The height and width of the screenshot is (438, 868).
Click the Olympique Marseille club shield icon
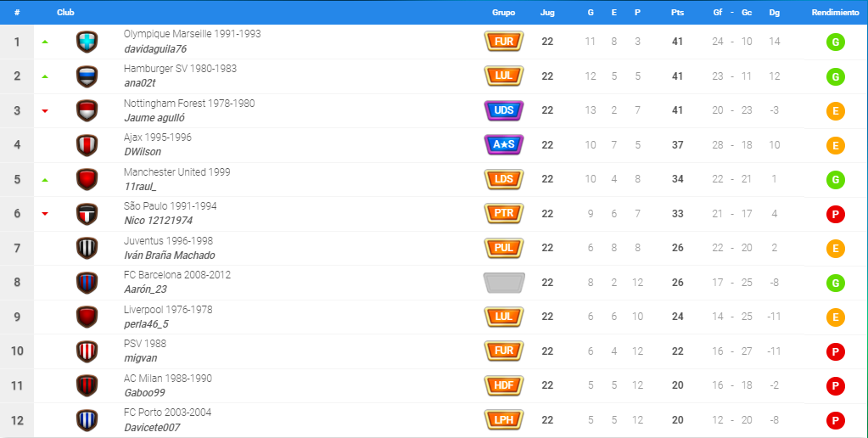coord(87,42)
